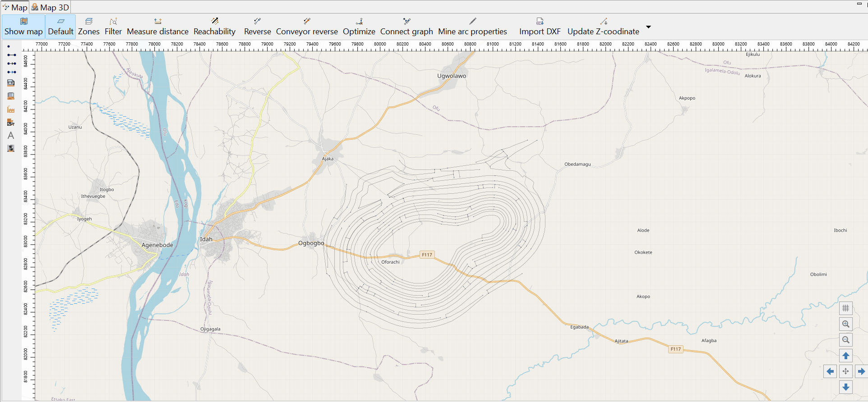Click the Egabada label
The width and height of the screenshot is (868, 402).
click(x=579, y=327)
